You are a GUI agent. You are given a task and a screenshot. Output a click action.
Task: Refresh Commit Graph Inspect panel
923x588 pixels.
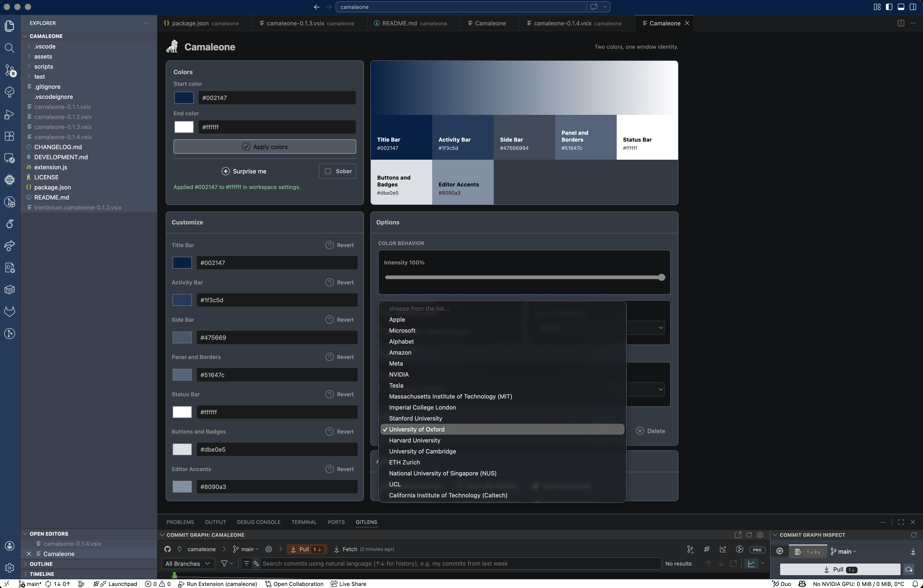(914, 535)
